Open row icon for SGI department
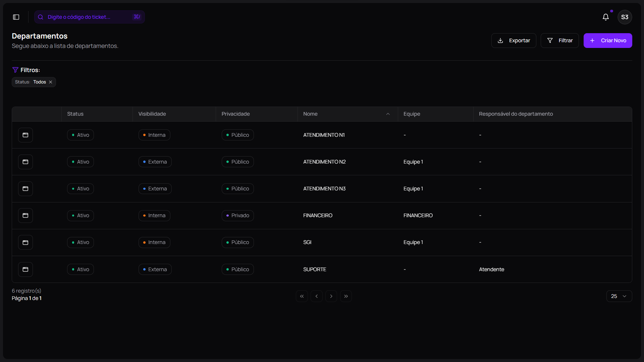Viewport: 644px width, 362px height. click(25, 242)
